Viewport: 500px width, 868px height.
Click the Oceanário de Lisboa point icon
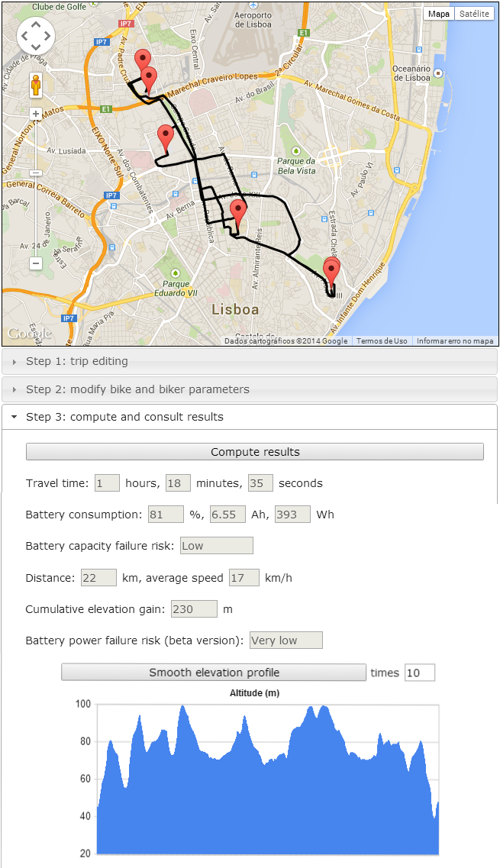tap(438, 73)
